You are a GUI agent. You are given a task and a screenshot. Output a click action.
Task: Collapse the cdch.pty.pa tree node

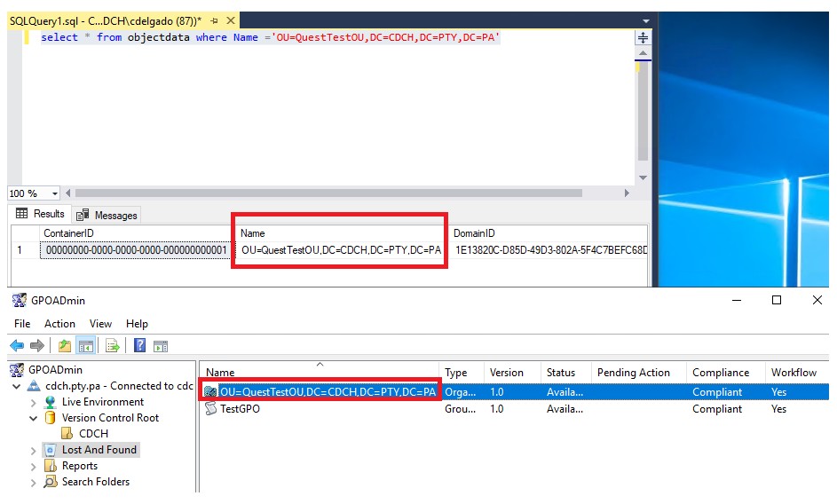click(x=17, y=386)
